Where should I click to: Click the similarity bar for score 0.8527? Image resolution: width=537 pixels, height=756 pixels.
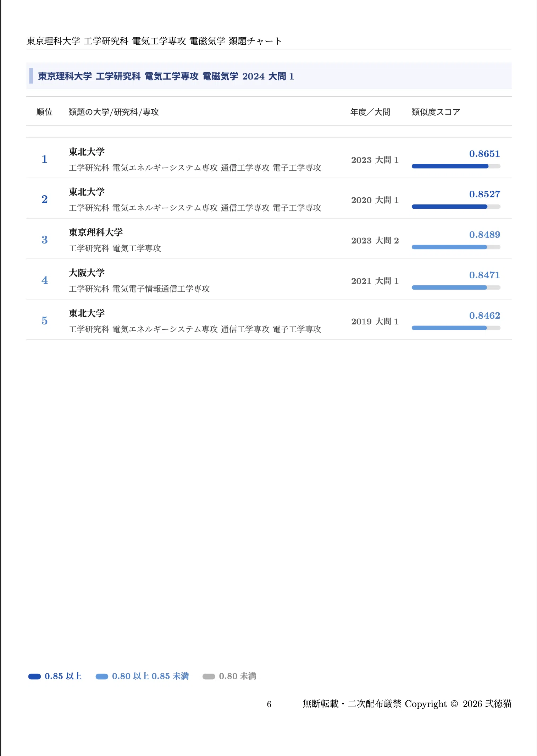(x=456, y=207)
